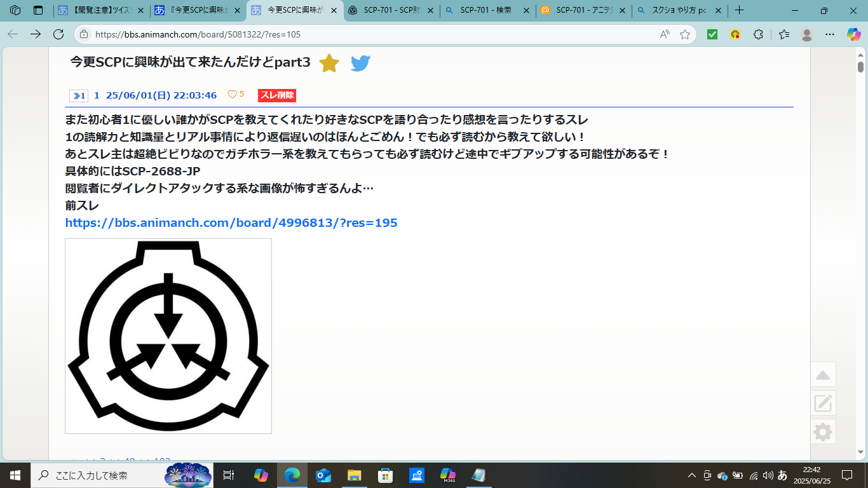The width and height of the screenshot is (868, 488).
Task: Click the taskbar search box ここに入力して検索
Action: tap(122, 475)
